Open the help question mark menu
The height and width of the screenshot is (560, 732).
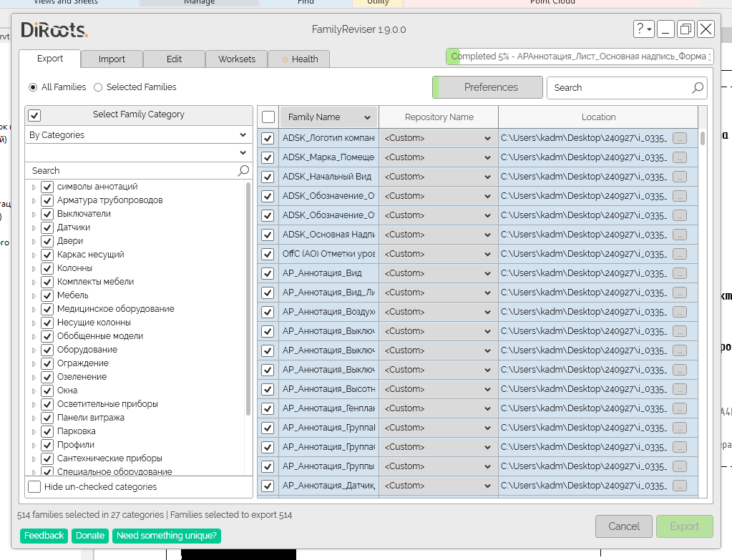(643, 29)
